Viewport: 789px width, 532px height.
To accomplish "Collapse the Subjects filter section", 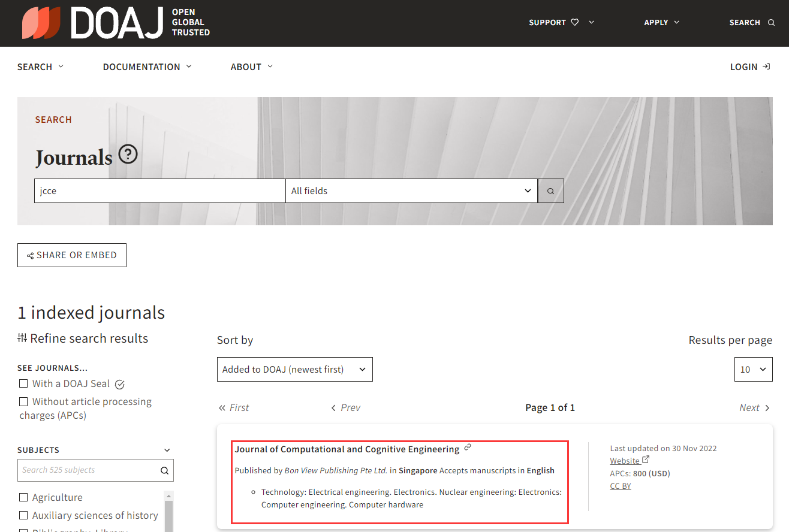I will [x=167, y=450].
